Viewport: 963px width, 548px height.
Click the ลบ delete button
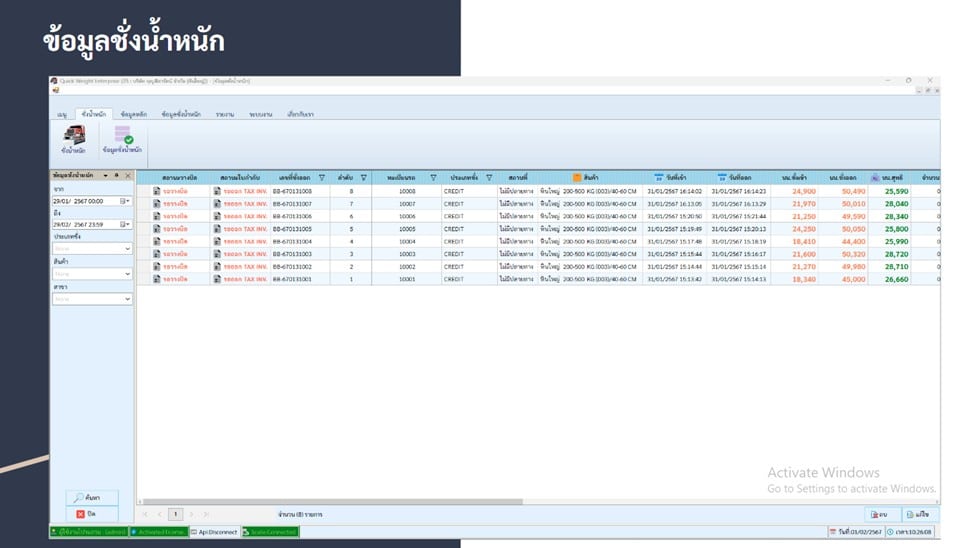pos(881,514)
